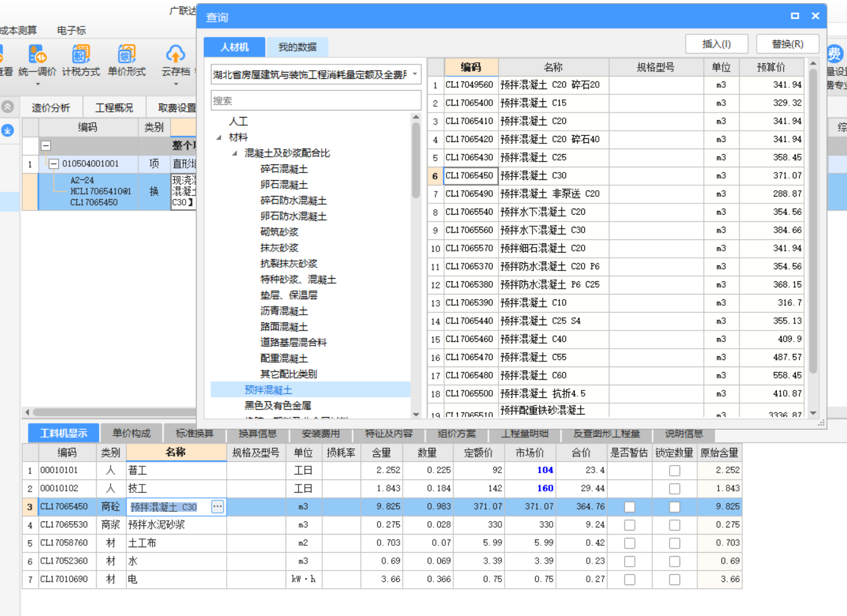Select 砌筑砂浆 tree item

(279, 232)
